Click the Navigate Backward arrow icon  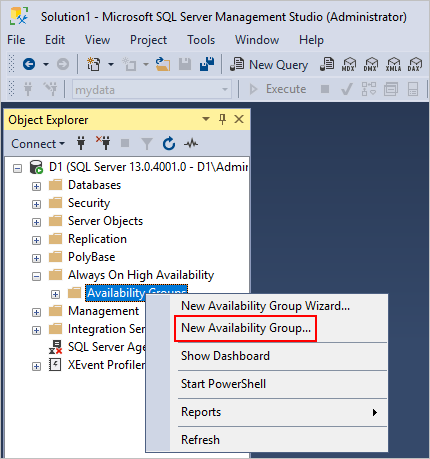coord(29,64)
